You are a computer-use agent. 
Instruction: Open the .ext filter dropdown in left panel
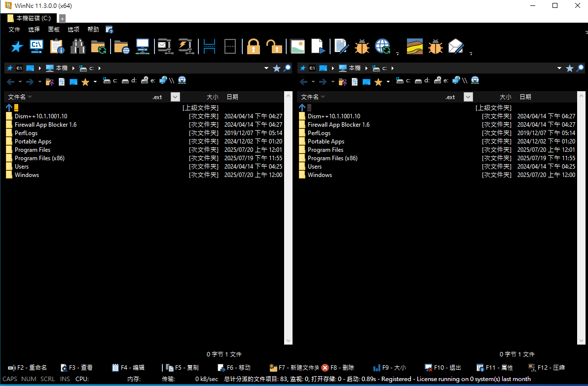click(x=175, y=97)
